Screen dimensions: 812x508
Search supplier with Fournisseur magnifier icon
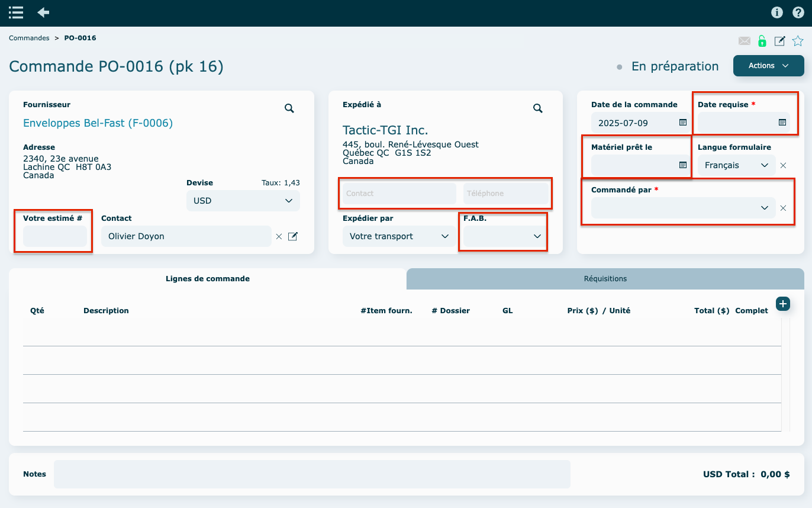coord(289,108)
